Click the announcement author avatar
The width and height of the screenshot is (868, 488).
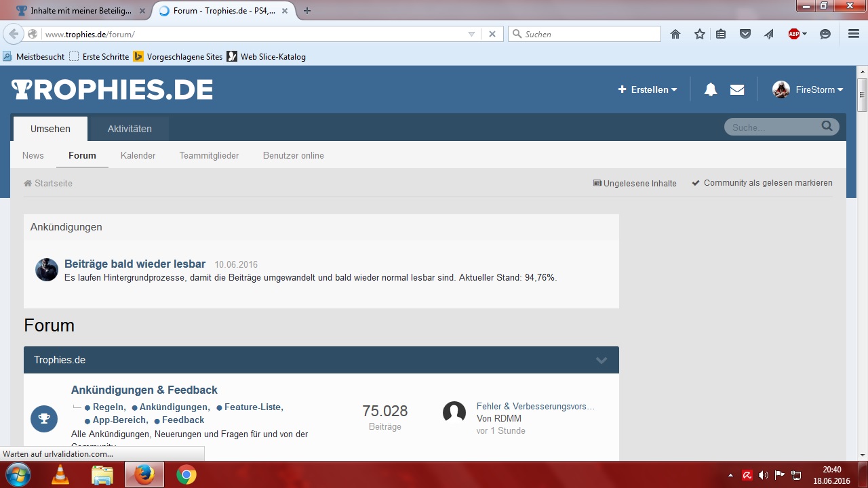pyautogui.click(x=47, y=270)
